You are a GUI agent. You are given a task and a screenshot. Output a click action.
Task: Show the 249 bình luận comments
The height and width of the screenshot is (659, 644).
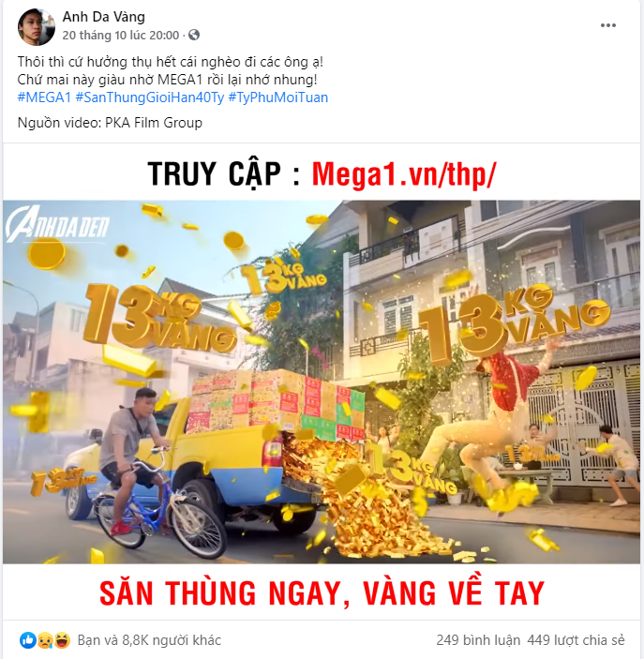click(x=478, y=640)
